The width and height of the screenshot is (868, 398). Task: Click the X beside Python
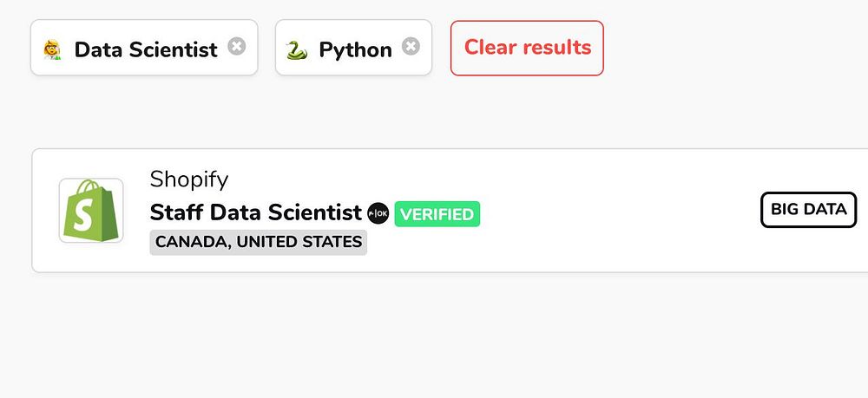pyautogui.click(x=411, y=47)
